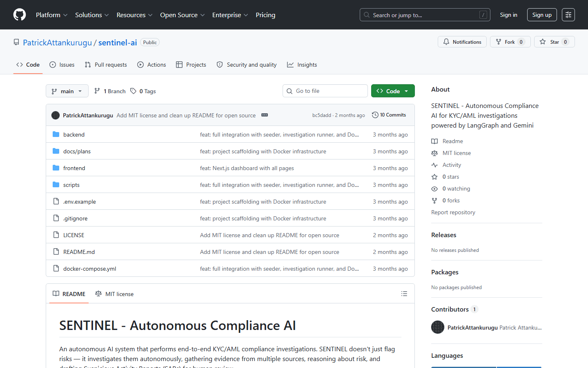Switch to the Security and quality tab

pyautogui.click(x=246, y=65)
